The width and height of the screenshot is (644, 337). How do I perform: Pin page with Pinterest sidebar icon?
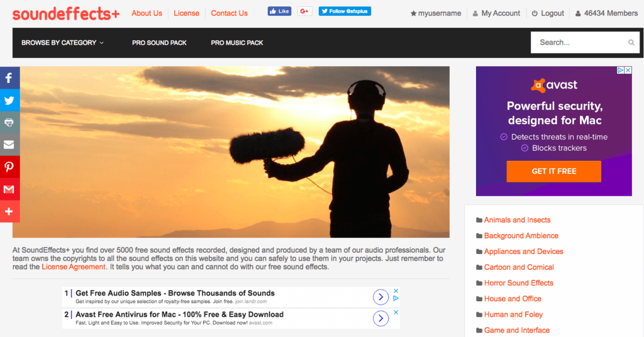[x=9, y=167]
